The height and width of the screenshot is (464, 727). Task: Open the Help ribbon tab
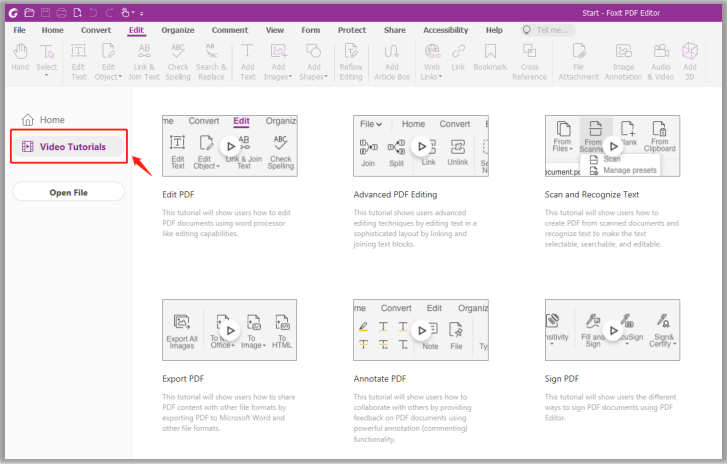pyautogui.click(x=494, y=30)
